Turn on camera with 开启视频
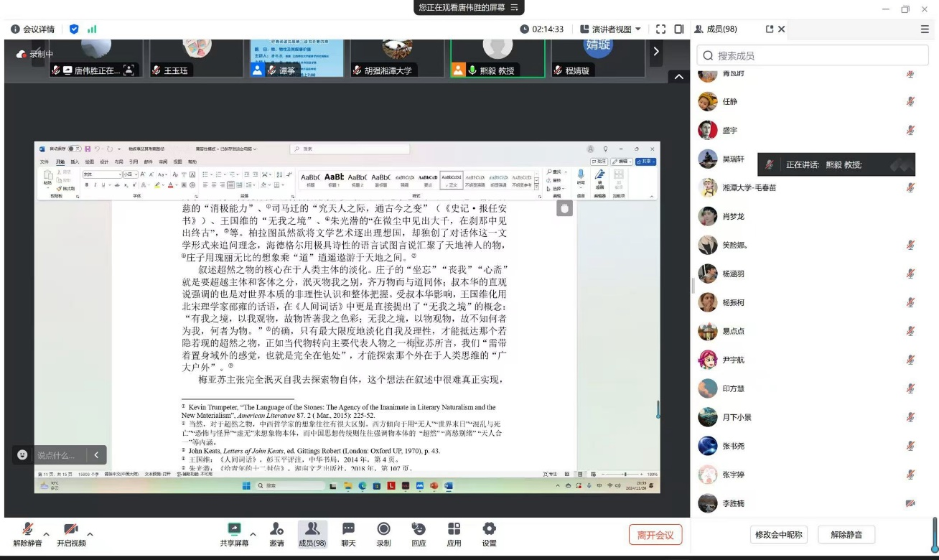The image size is (939, 560). pos(71,534)
